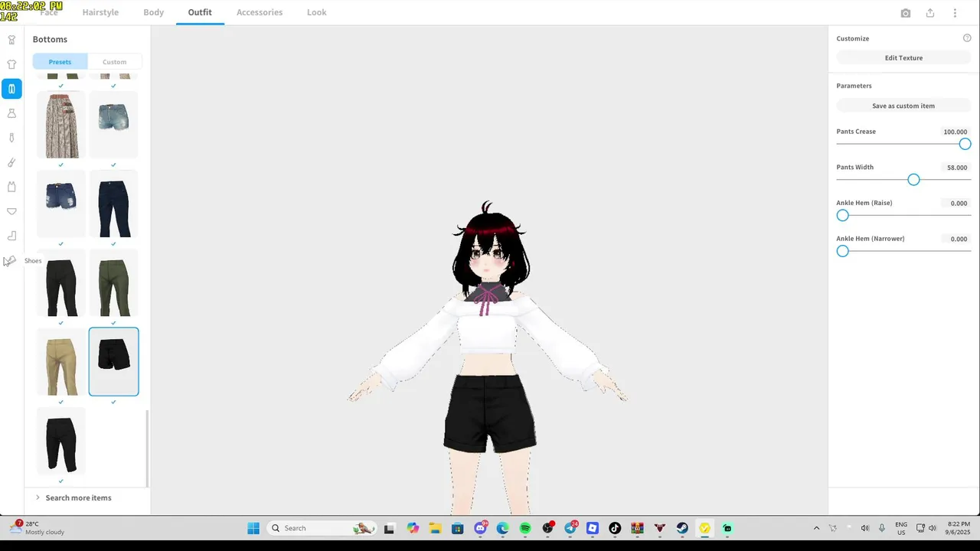Open the Arm Accessory category icon
Viewport: 980px width, 551px height.
(x=11, y=162)
